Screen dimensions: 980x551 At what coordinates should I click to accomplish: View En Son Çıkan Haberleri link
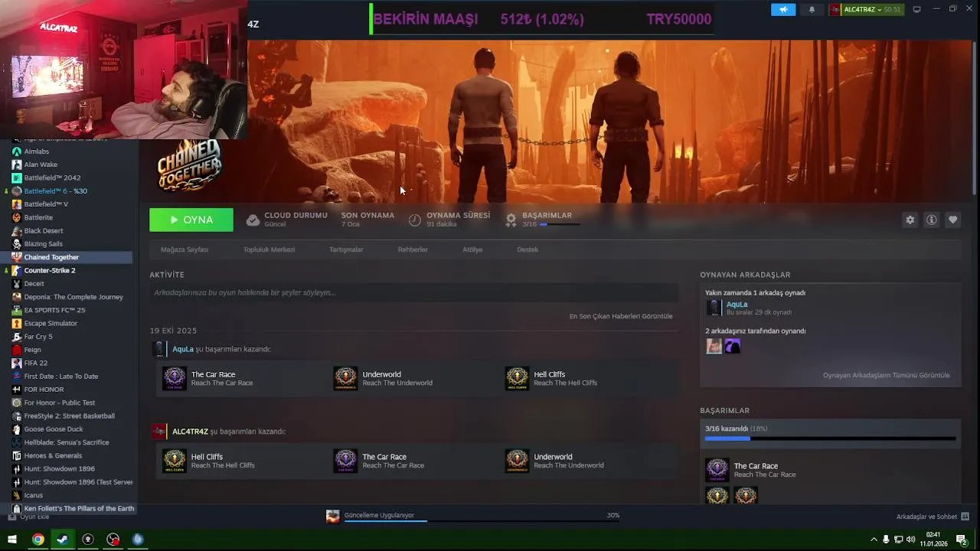point(621,316)
